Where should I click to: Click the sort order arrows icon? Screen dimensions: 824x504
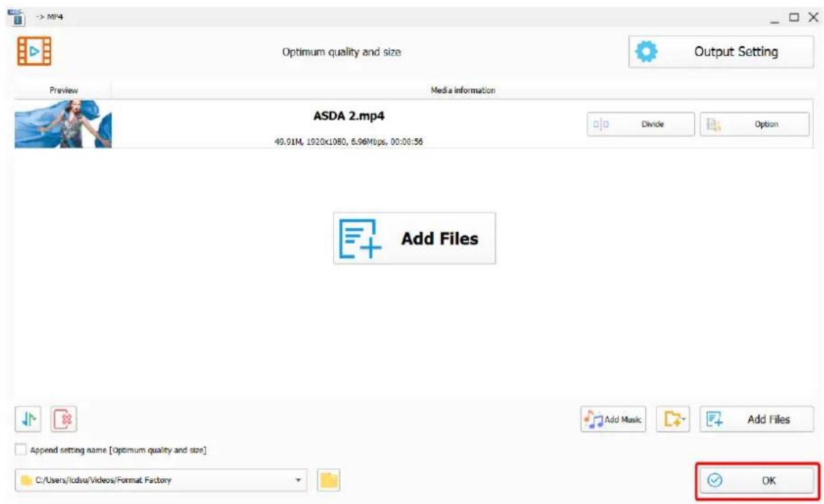click(x=28, y=419)
